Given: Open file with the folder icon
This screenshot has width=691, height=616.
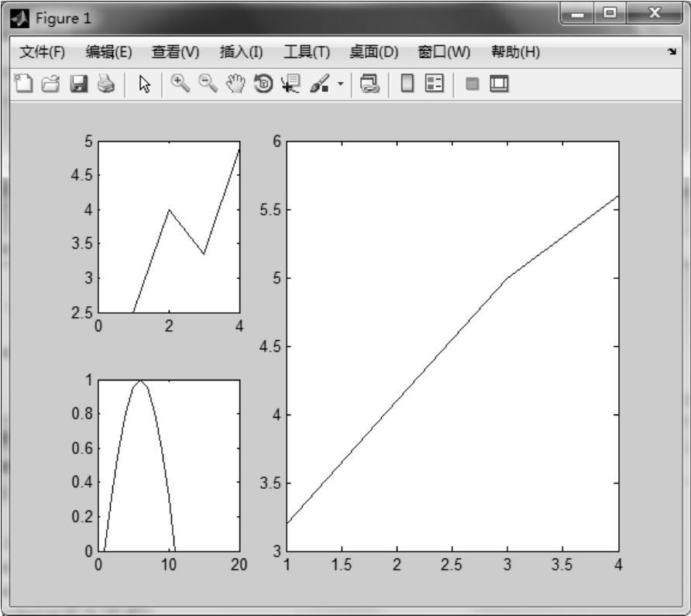Looking at the screenshot, I should [50, 84].
